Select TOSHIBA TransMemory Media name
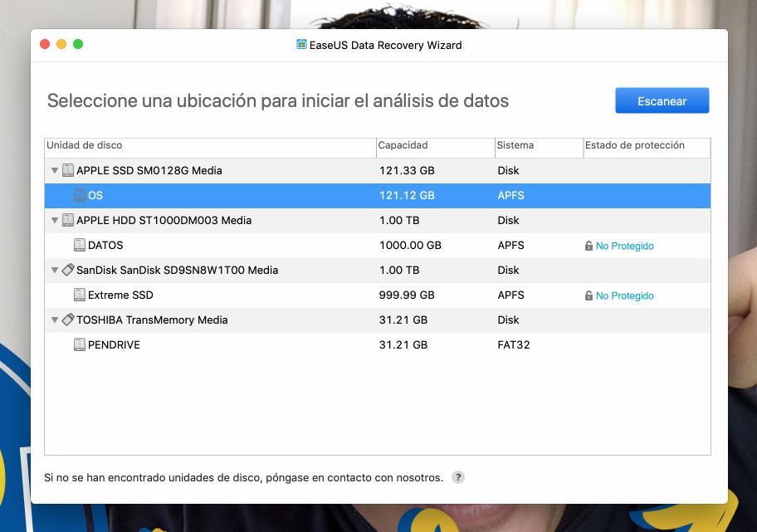The height and width of the screenshot is (532, 757). [x=152, y=320]
